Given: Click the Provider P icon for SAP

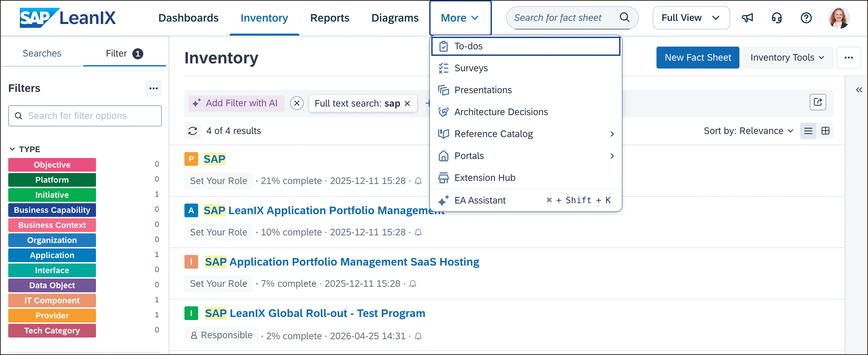Looking at the screenshot, I should click(191, 159).
